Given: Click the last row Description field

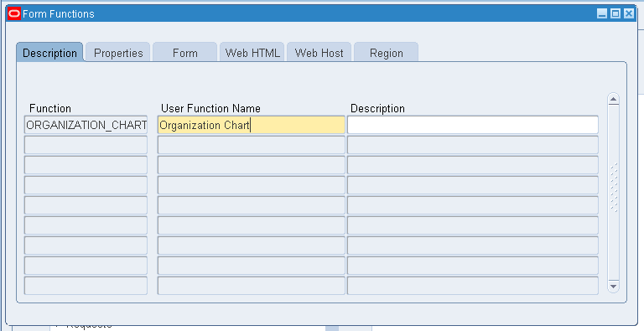Looking at the screenshot, I should pos(473,286).
